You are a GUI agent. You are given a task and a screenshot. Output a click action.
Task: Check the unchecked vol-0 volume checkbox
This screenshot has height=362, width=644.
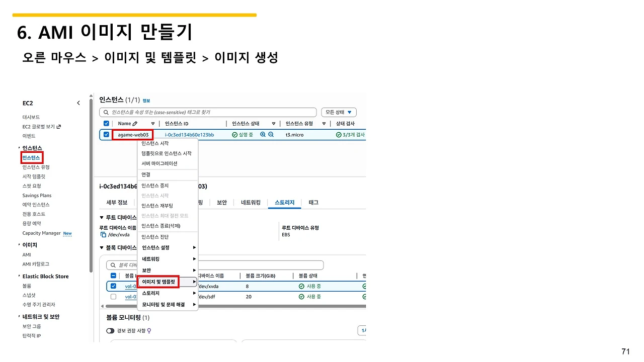(x=113, y=296)
